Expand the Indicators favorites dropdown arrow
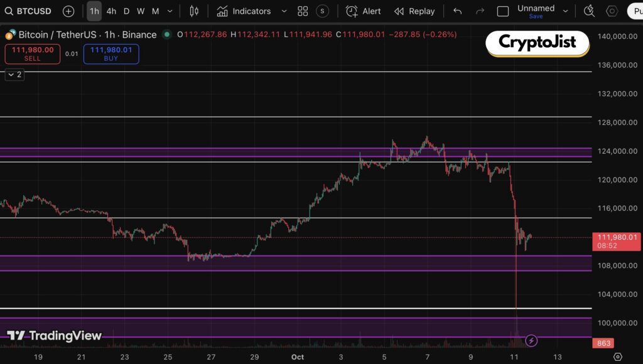 tap(284, 11)
